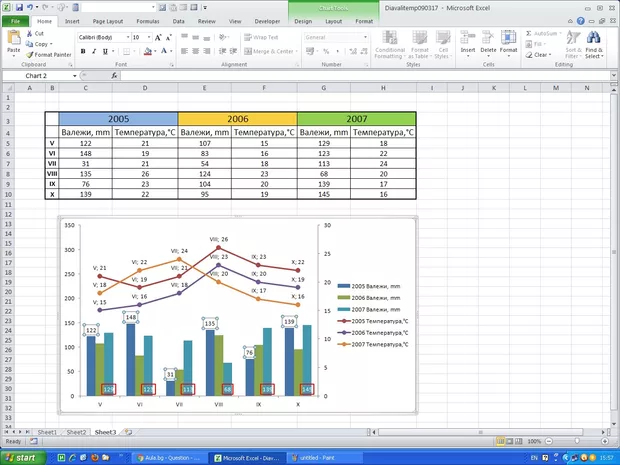620x465 pixels.
Task: Minimize the ribbon with caret icon
Action: (570, 21)
